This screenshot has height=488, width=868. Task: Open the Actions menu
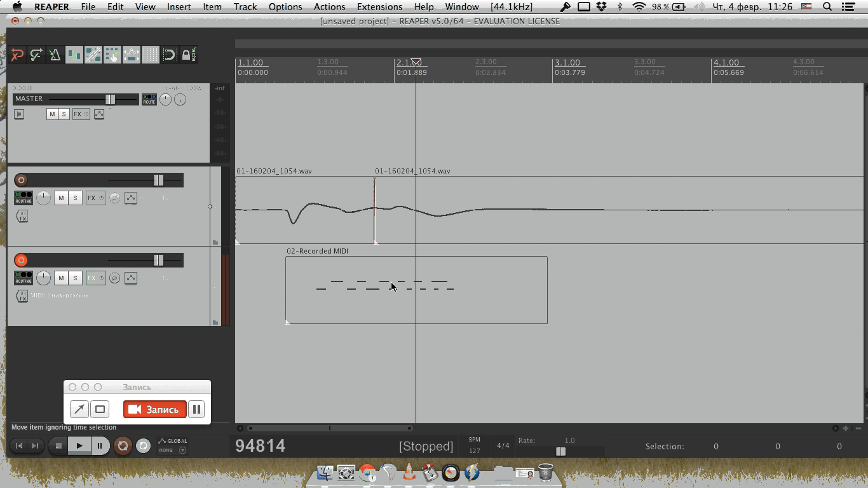[330, 7]
